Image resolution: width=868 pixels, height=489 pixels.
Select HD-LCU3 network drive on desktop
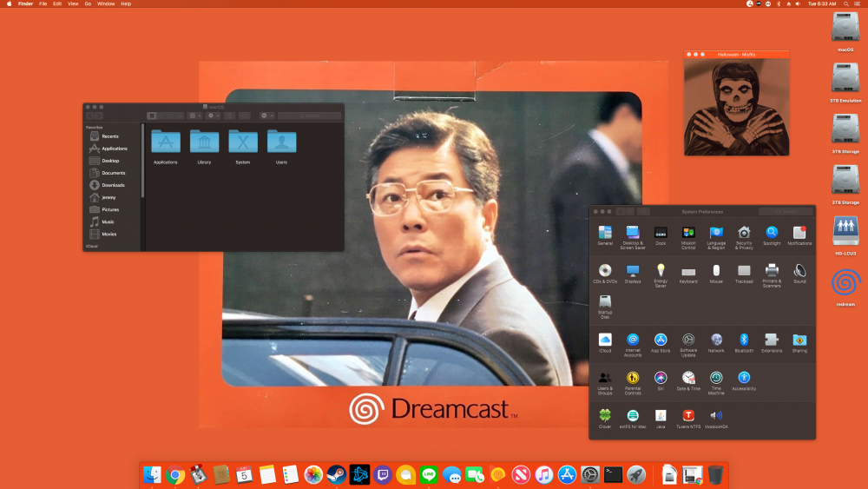tap(845, 235)
